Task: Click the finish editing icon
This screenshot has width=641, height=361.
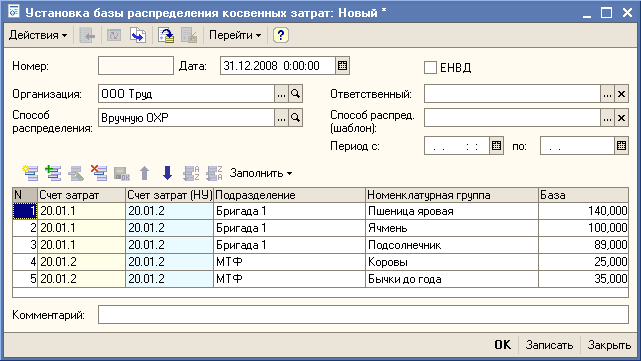Action: (x=122, y=173)
